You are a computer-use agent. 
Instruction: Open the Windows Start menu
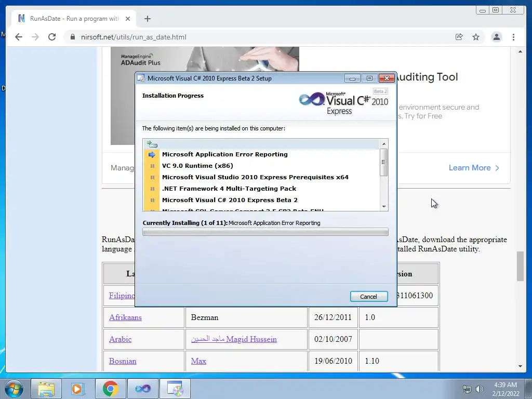pos(14,389)
